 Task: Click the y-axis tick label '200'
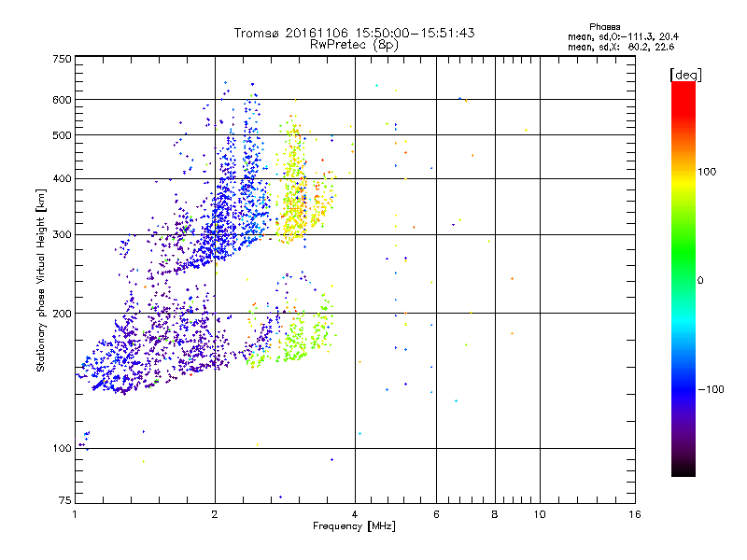pyautogui.click(x=62, y=314)
